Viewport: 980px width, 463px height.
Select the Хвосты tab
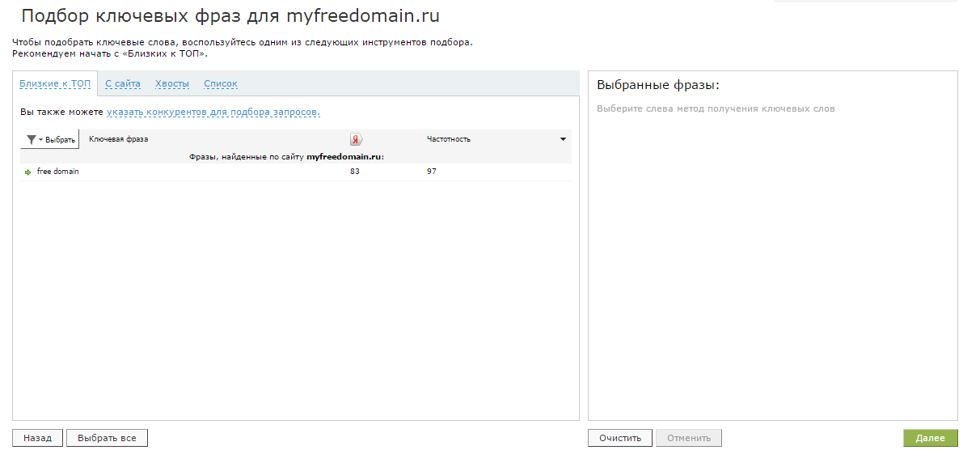172,83
